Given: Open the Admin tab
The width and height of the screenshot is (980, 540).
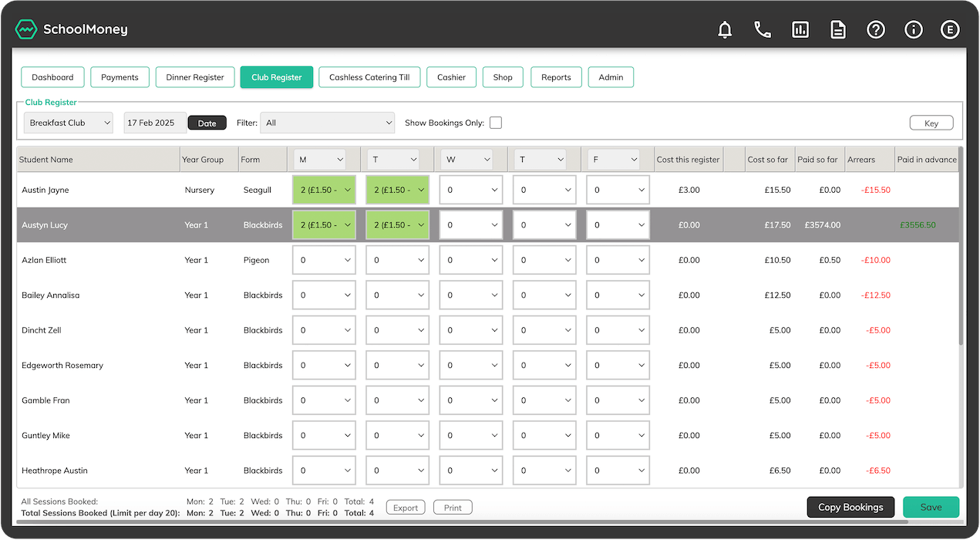Looking at the screenshot, I should point(611,77).
